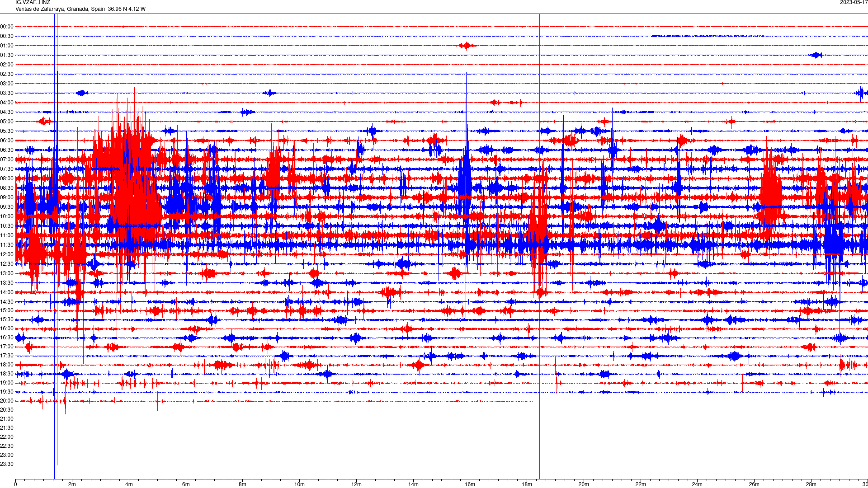Image resolution: width=868 pixels, height=488 pixels.
Task: Select the 02:30 time row label
Action: [7, 74]
